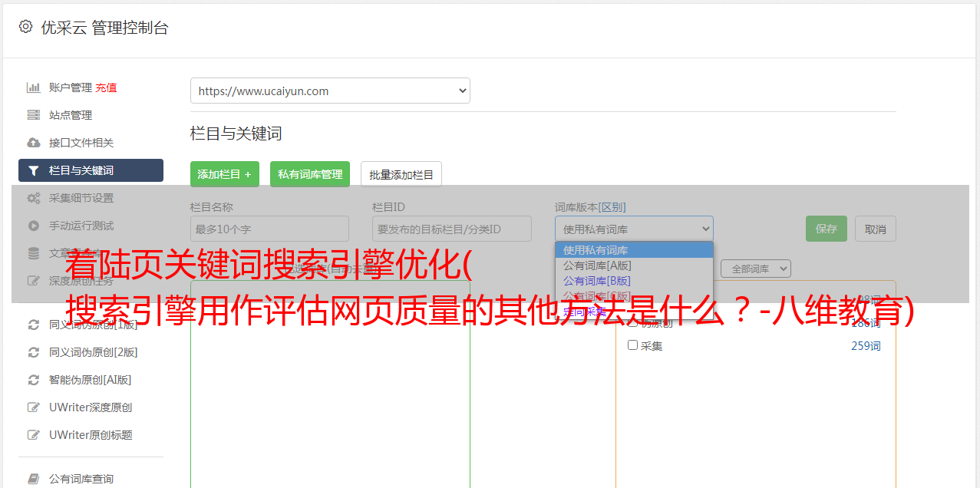The image size is (980, 488).
Task: Click the refresh icon for 同义词伪原创[2版]
Action: coord(34,352)
